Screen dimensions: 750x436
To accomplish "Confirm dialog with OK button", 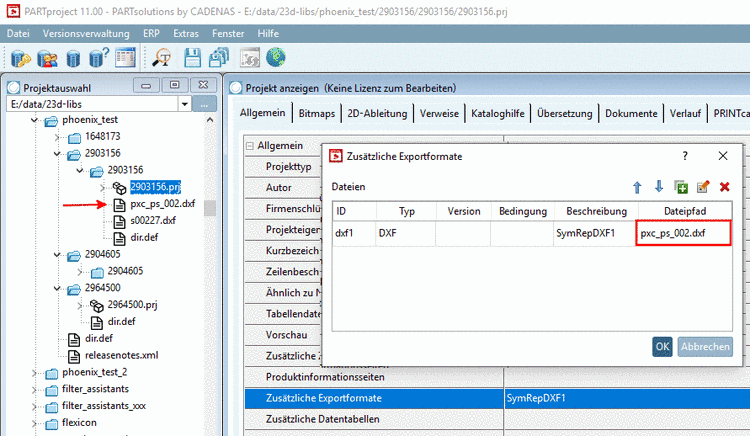I will coord(662,347).
